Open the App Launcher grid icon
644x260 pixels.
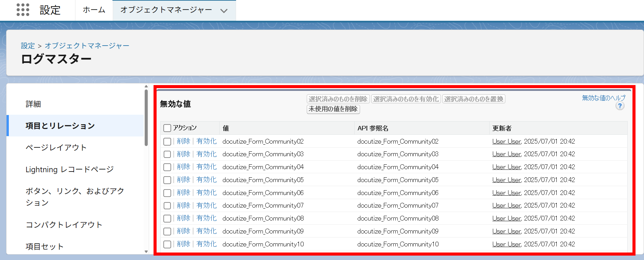(23, 10)
